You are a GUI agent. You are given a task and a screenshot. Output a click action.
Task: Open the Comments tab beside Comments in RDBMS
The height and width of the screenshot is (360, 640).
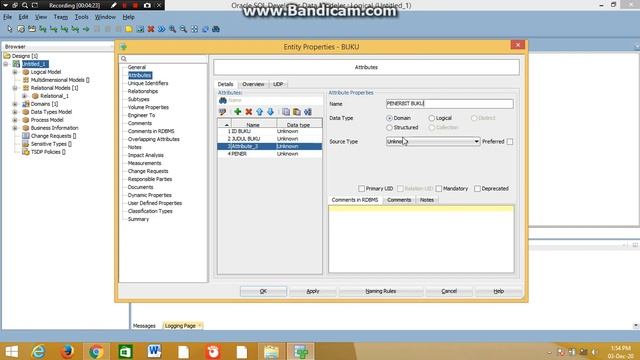coord(399,200)
